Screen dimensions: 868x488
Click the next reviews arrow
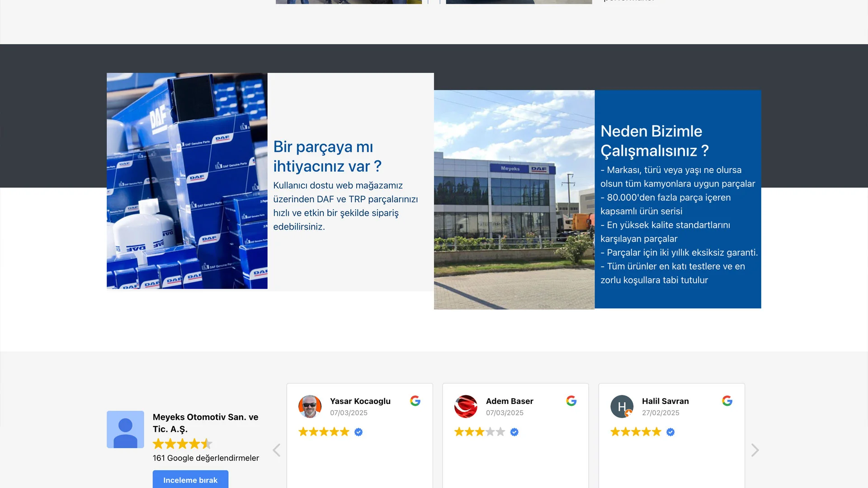pyautogui.click(x=755, y=450)
